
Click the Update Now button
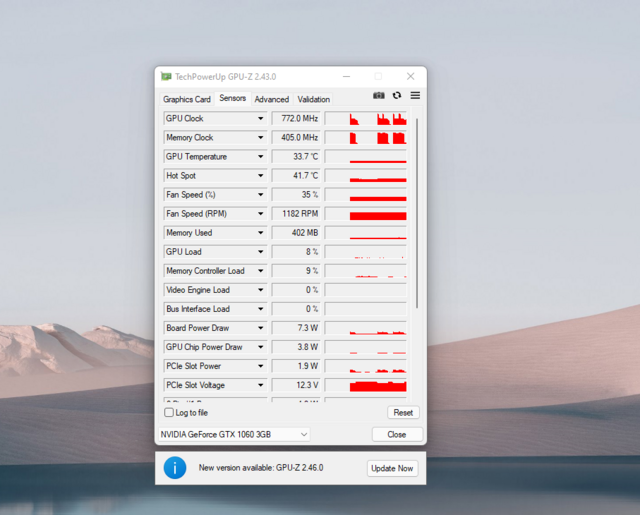392,468
